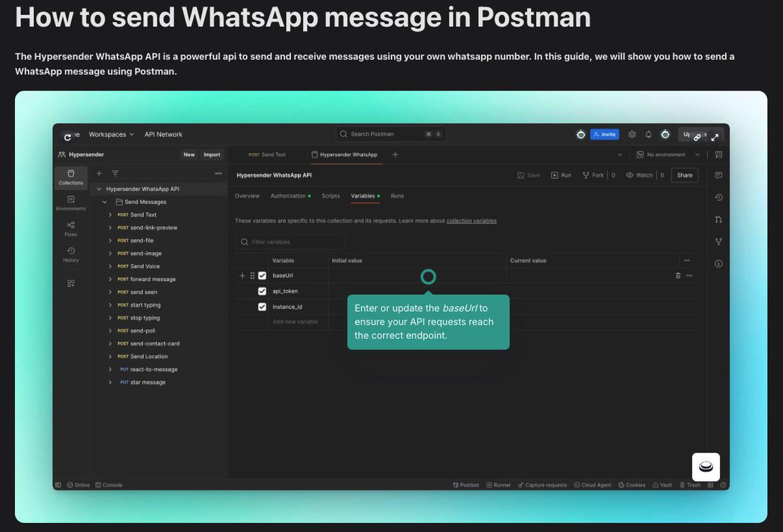783x532 pixels.
Task: Toggle the instance_id variable checkbox
Action: pyautogui.click(x=262, y=306)
